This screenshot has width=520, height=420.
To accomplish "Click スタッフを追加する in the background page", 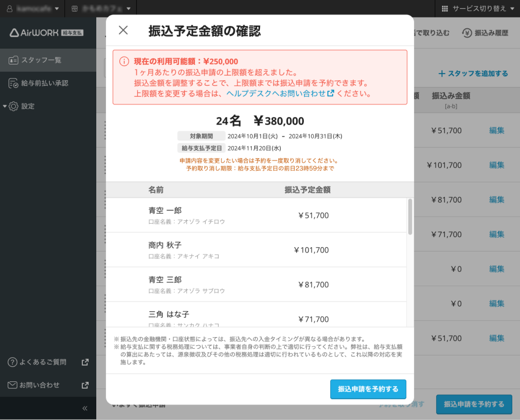I will tap(473, 73).
